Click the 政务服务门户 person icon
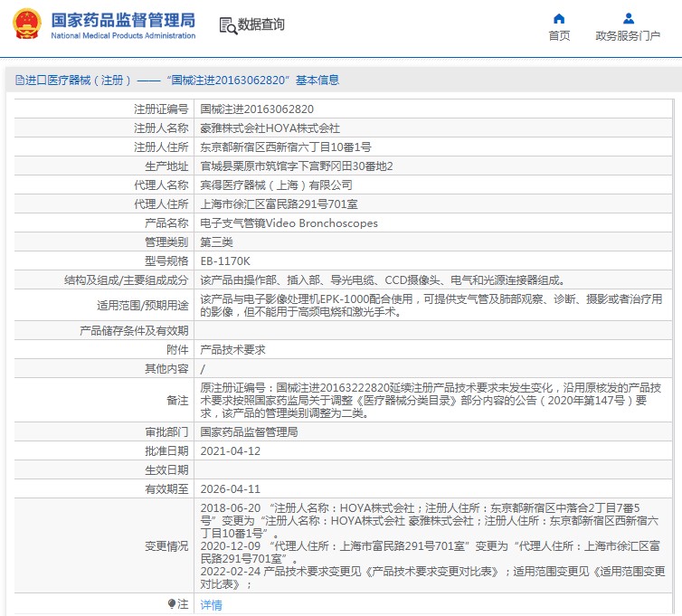Image resolution: width=682 pixels, height=616 pixels. [628, 18]
